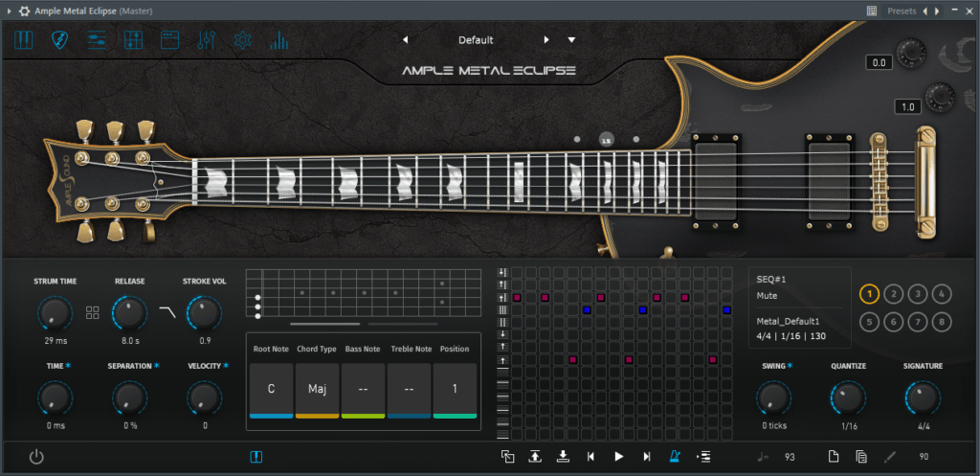Image resolution: width=980 pixels, height=476 pixels.
Task: Open the plugin window menu arrow
Action: pyautogui.click(x=9, y=11)
